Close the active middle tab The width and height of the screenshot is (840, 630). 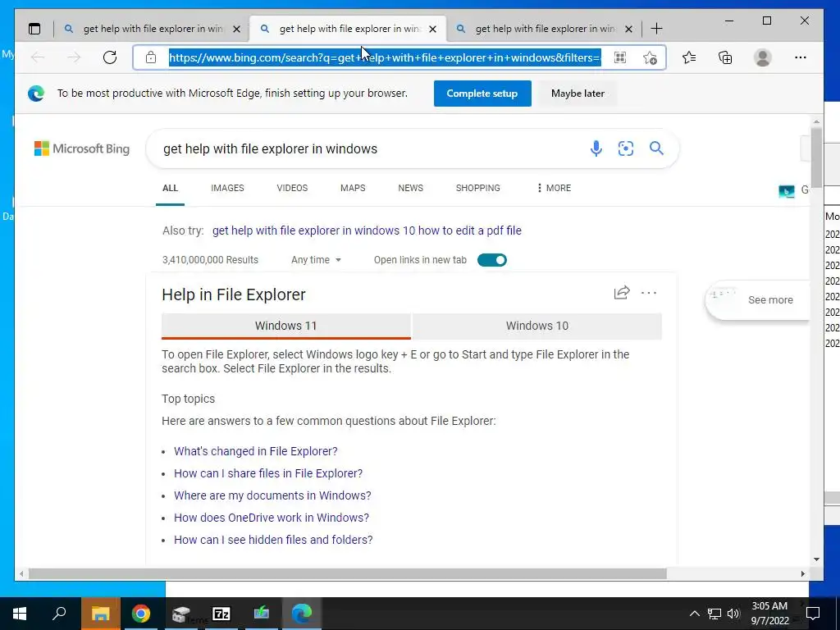[x=433, y=29]
